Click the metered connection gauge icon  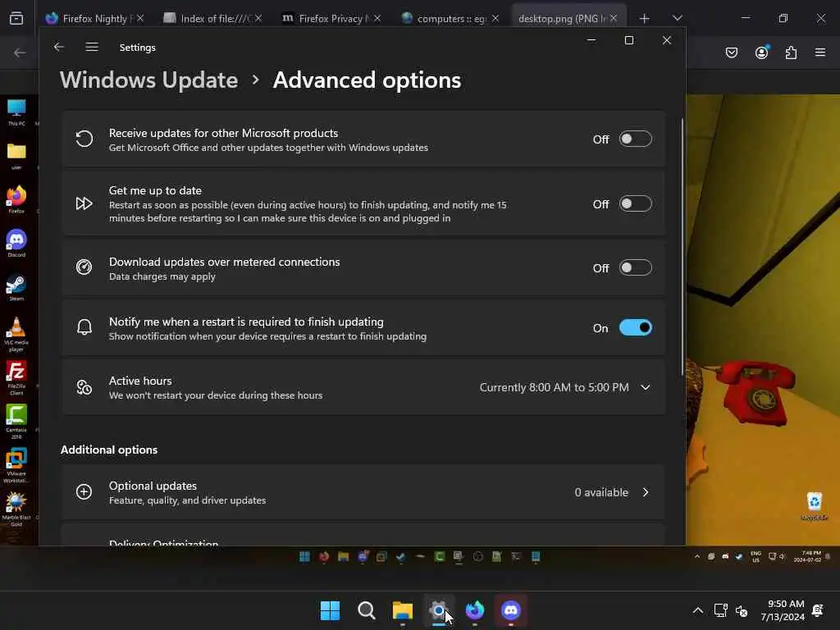tap(84, 267)
